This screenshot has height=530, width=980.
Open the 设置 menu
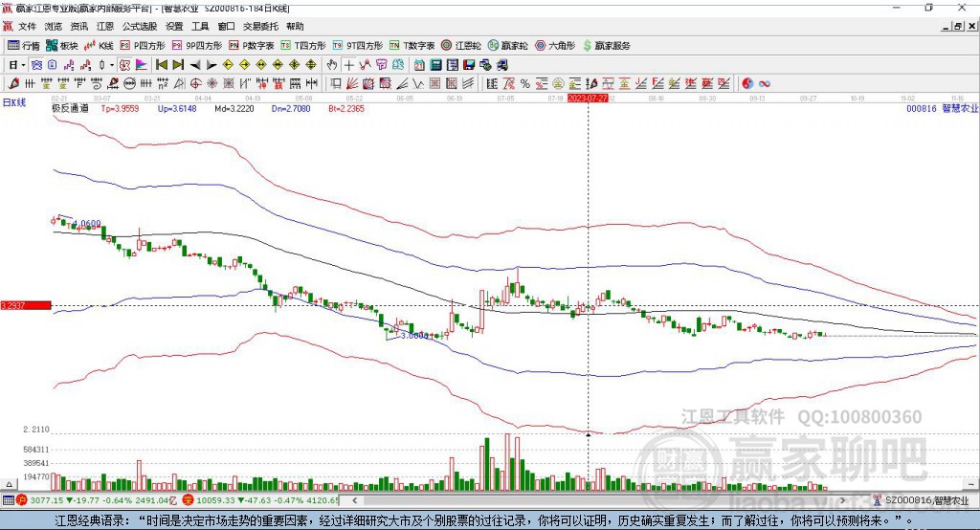(x=174, y=26)
